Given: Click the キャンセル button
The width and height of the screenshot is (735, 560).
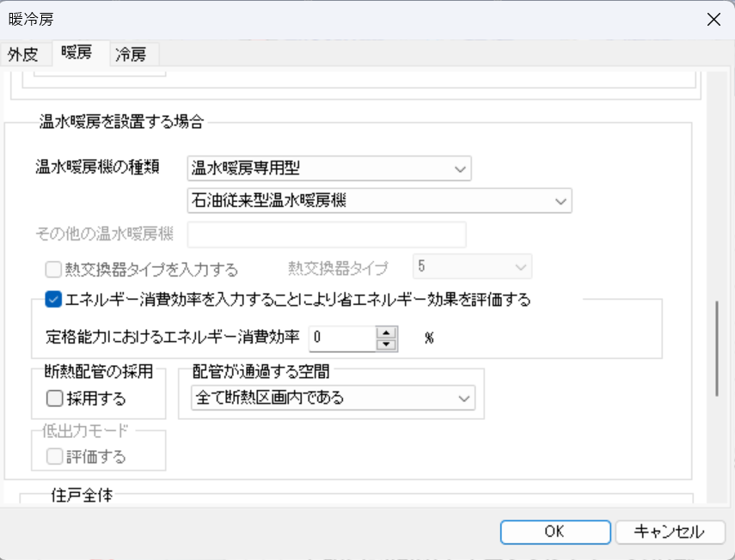Looking at the screenshot, I should click(x=670, y=532).
